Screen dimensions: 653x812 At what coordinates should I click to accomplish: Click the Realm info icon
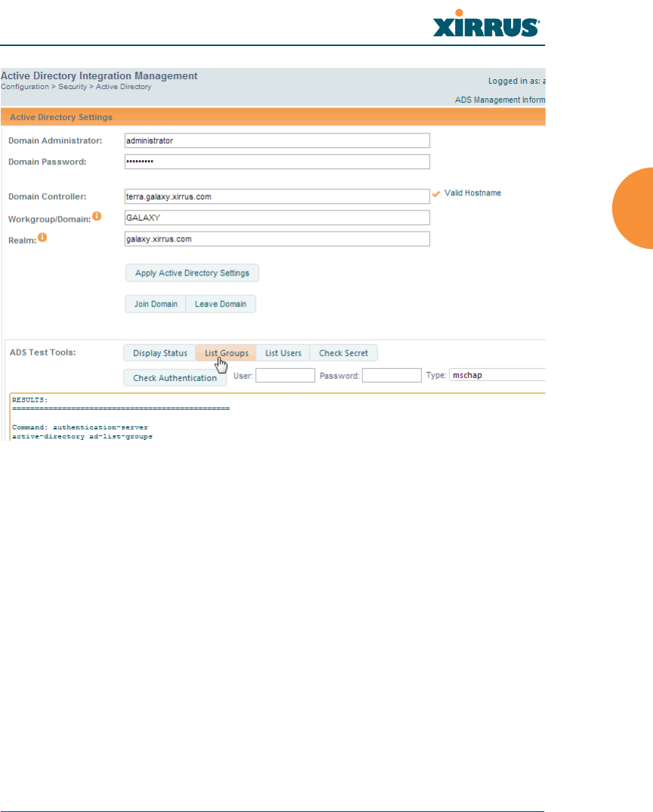[42, 237]
